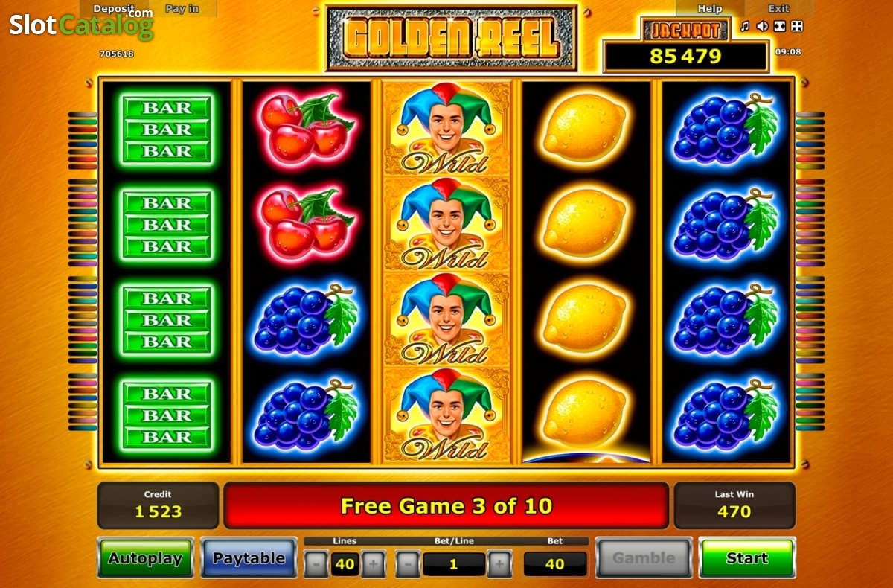
Task: Increase the Lines value with plus
Action: click(x=374, y=563)
